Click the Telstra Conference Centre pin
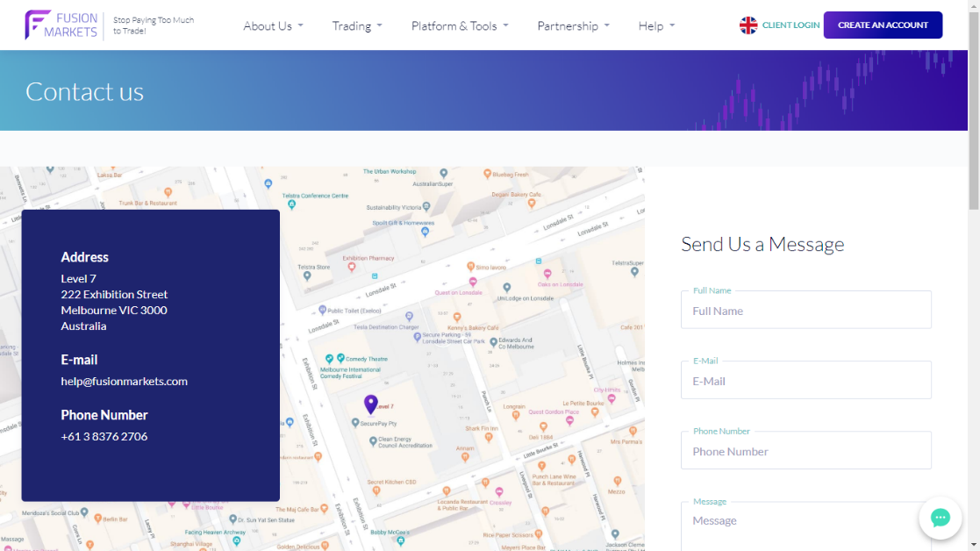 coord(291,205)
